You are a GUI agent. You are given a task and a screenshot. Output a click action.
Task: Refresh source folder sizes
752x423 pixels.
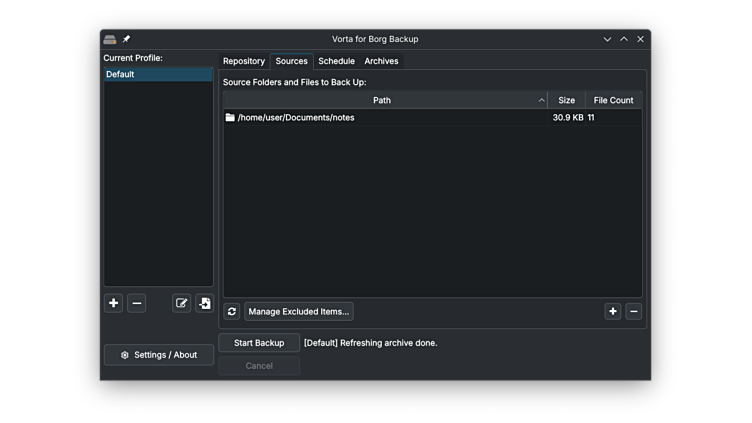pos(232,312)
